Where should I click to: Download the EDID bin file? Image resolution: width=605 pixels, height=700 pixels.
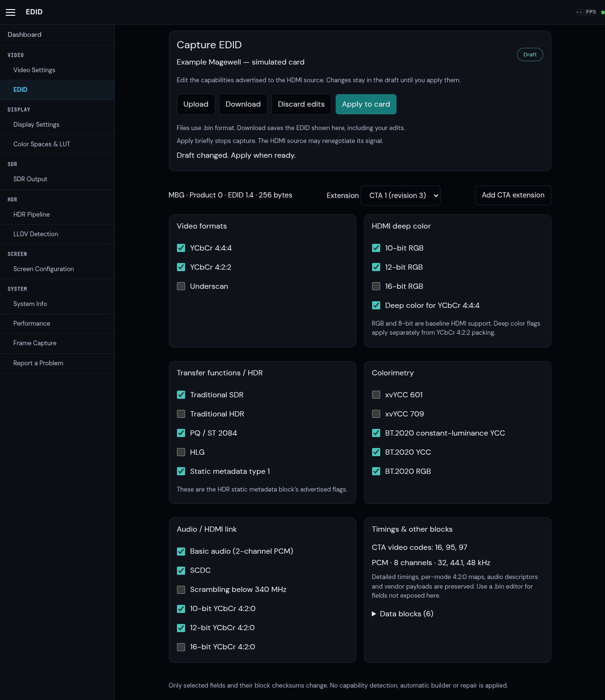(243, 104)
